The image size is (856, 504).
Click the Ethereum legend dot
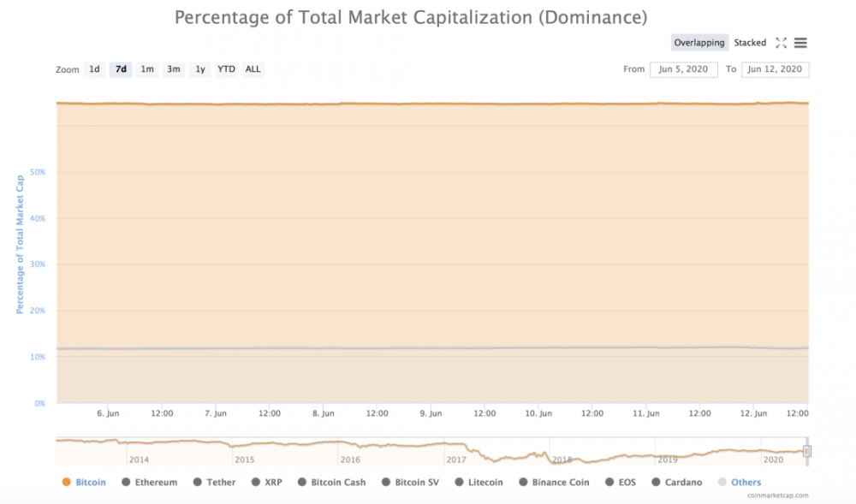126,483
